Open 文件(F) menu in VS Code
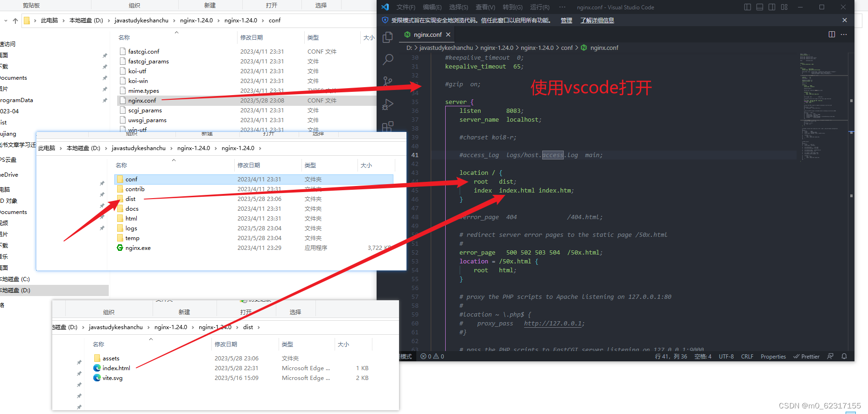Viewport: 868px width, 414px height. (406, 7)
